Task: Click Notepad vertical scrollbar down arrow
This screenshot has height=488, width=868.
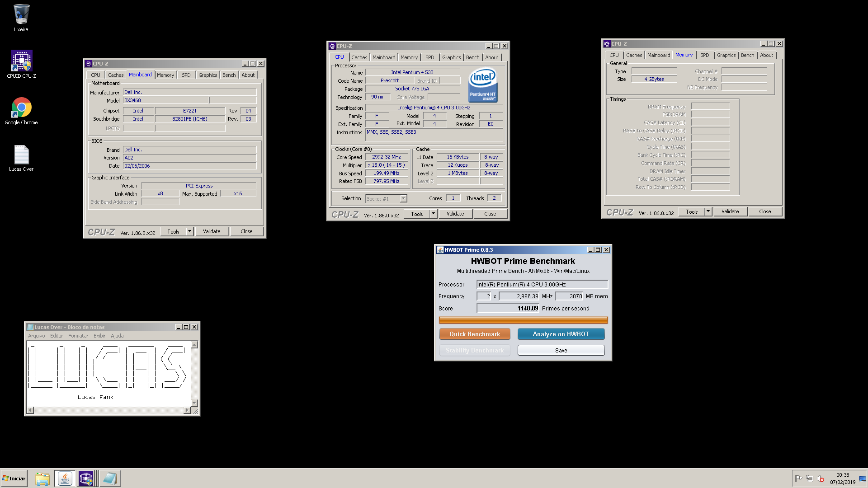Action: (194, 403)
